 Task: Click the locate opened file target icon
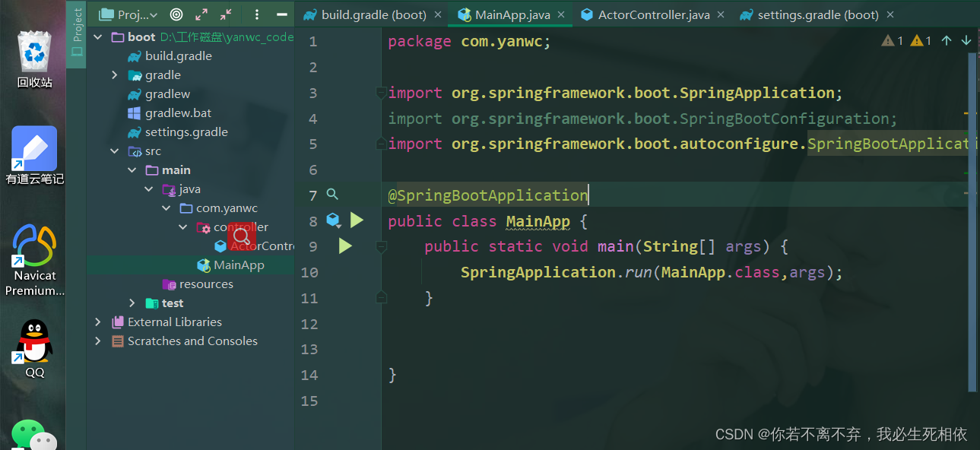175,14
